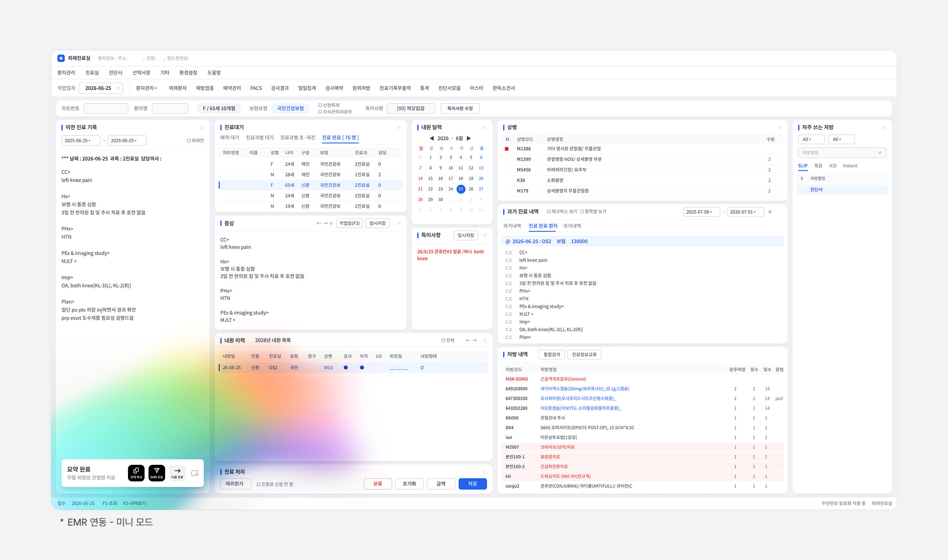948x560 pixels.
Task: Click the 전체 복사 copy icon button
Action: point(136,473)
